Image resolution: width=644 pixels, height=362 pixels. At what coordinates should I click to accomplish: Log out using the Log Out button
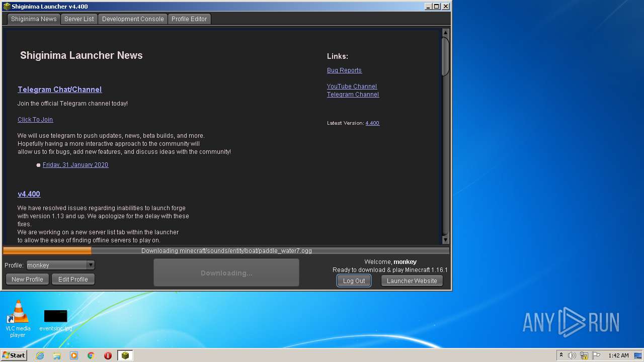(x=354, y=281)
